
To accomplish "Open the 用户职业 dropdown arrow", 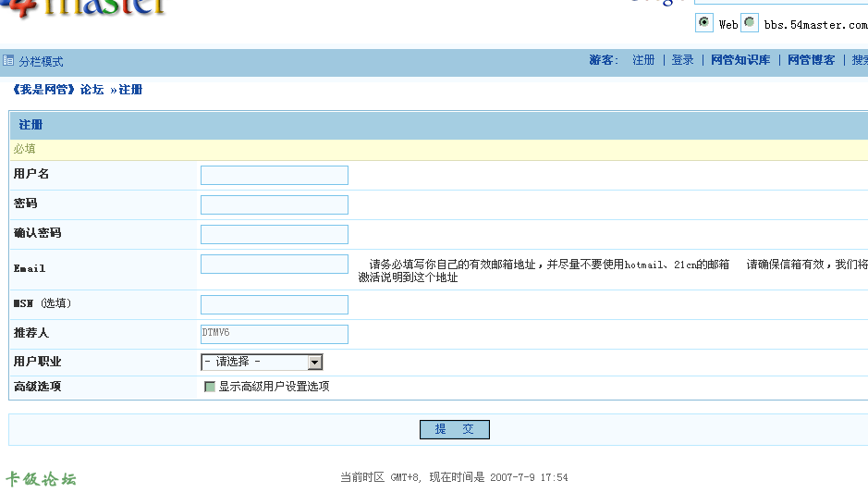I will pyautogui.click(x=314, y=363).
